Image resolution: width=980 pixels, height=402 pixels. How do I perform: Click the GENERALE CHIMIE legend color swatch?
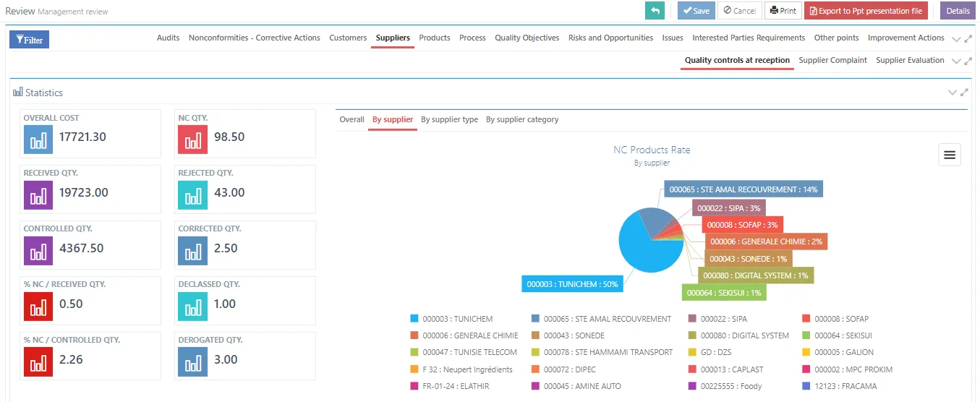coord(414,335)
